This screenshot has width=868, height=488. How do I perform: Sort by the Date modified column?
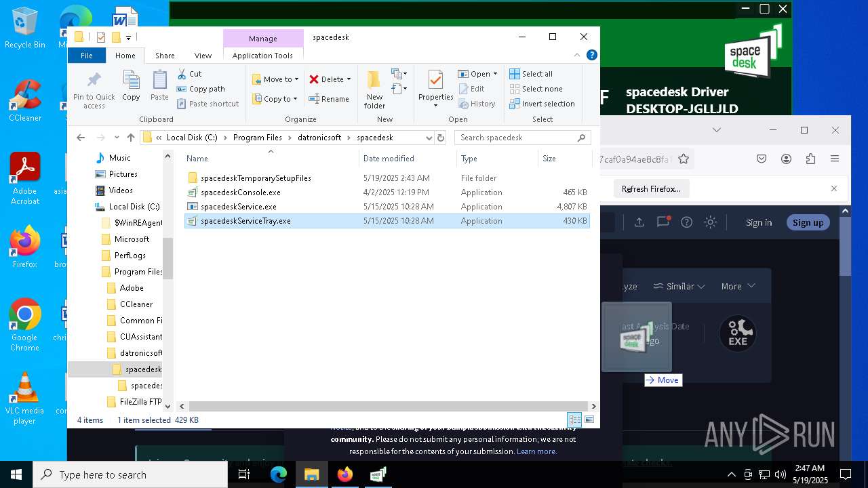(x=408, y=159)
